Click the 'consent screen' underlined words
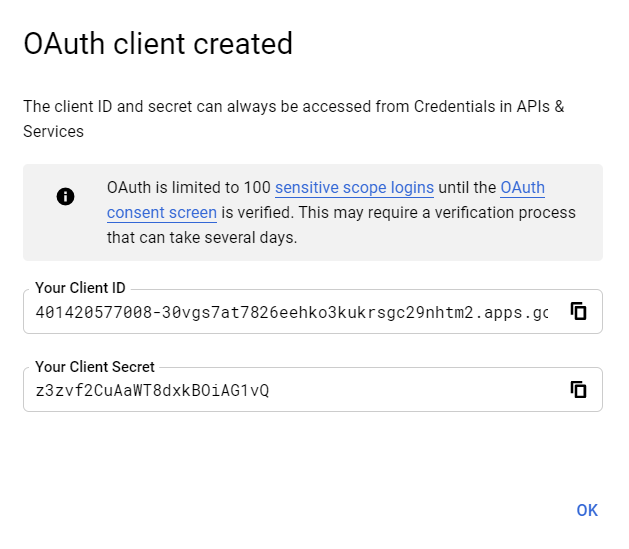The width and height of the screenshot is (629, 549). click(162, 212)
